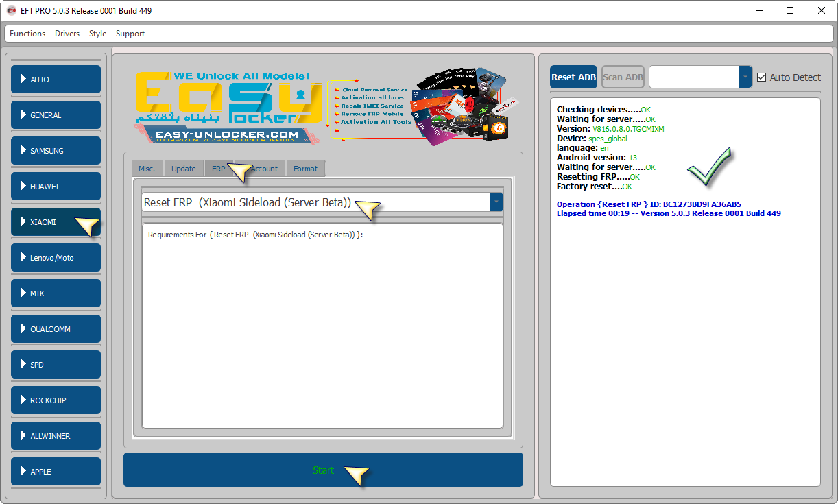This screenshot has width=838, height=504.
Task: Select the MTK chipset button
Action: pos(56,293)
